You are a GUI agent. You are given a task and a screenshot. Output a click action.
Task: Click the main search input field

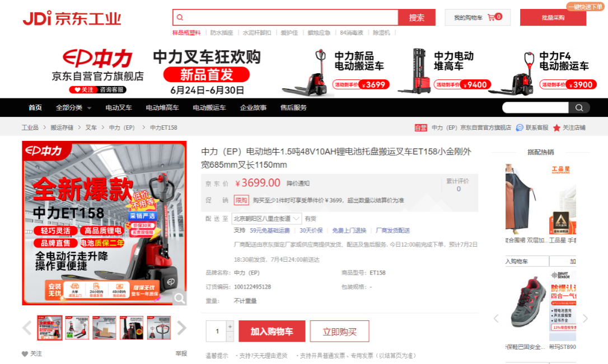click(x=286, y=18)
